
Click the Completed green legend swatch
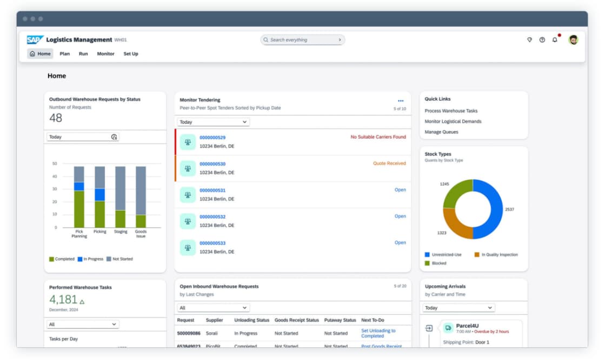pyautogui.click(x=51, y=259)
